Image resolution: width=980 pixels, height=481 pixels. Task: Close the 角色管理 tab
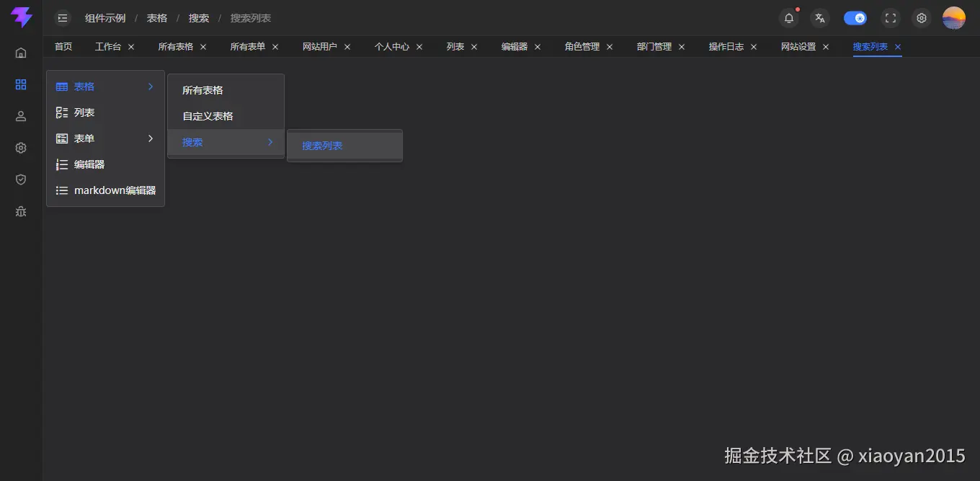(610, 47)
